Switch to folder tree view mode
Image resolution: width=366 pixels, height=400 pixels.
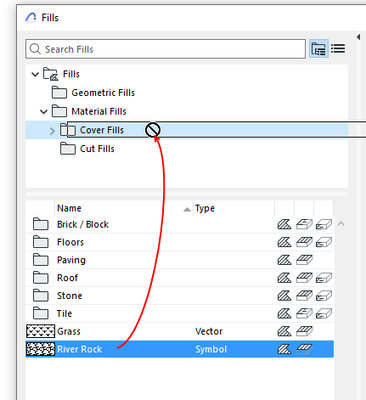click(x=319, y=49)
